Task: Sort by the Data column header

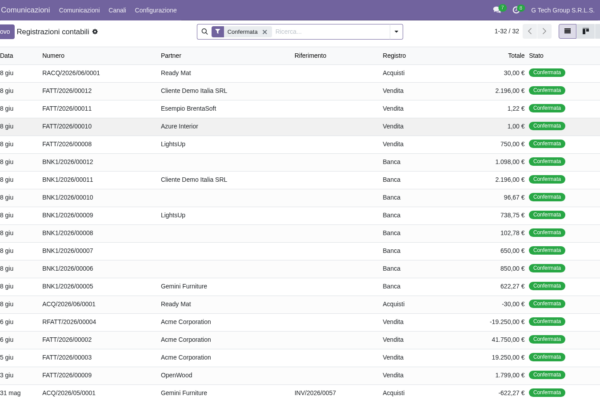Action: point(7,56)
